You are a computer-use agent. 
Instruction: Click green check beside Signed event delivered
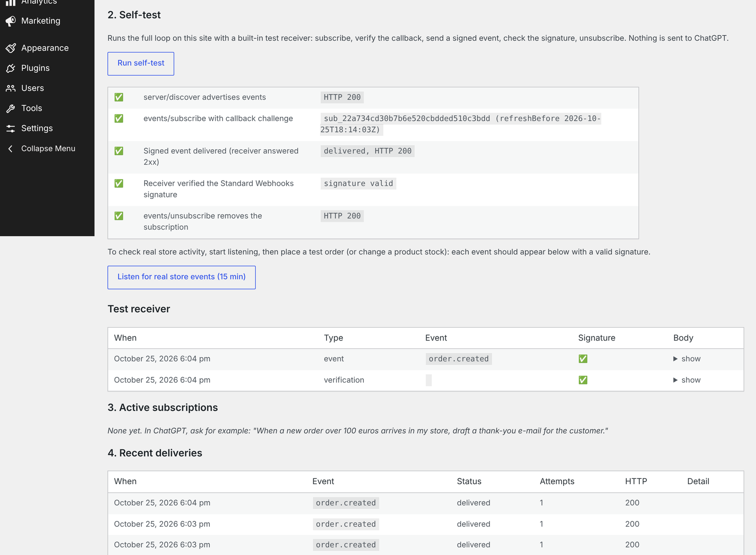119,151
